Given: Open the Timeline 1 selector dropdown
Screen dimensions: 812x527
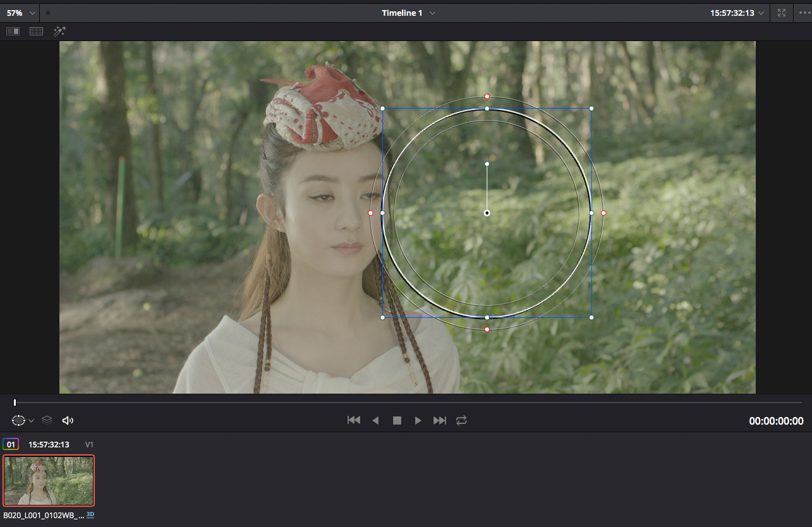Looking at the screenshot, I should pos(408,13).
